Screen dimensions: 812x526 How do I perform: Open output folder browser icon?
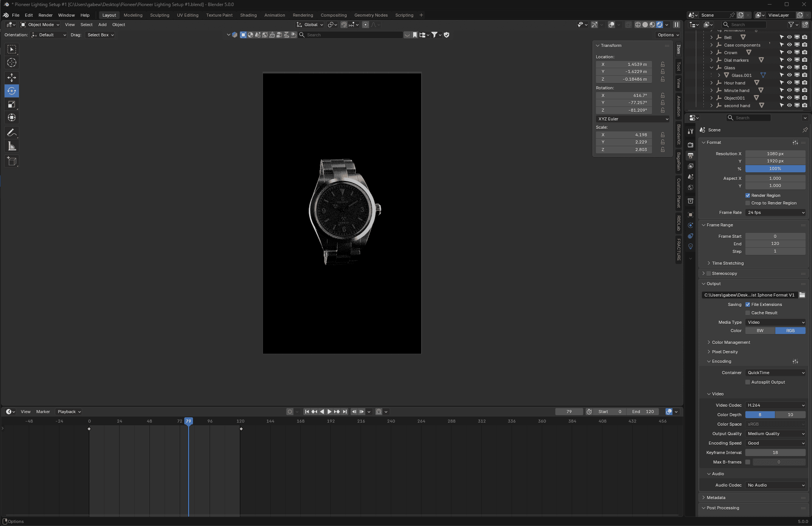802,295
